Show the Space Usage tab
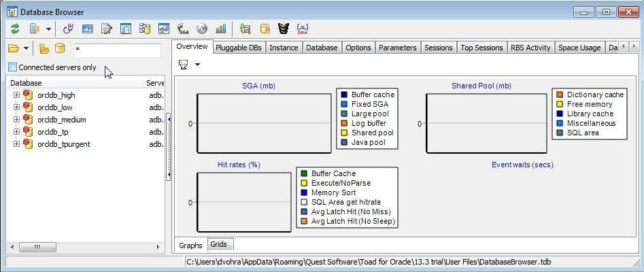The image size is (644, 272). coord(579,48)
